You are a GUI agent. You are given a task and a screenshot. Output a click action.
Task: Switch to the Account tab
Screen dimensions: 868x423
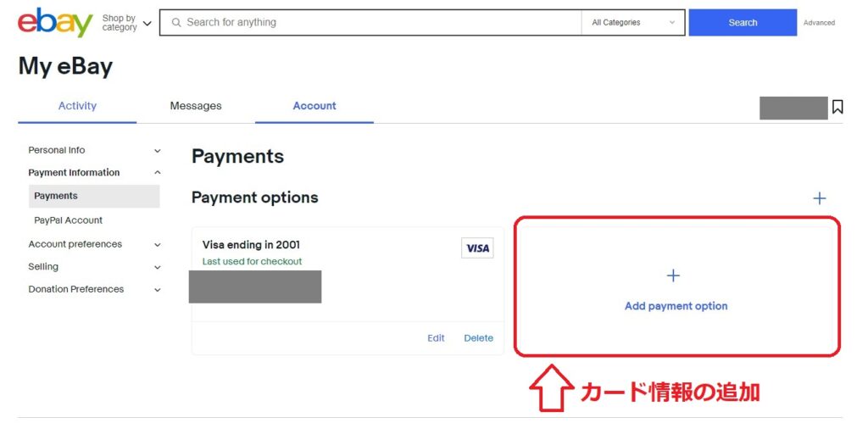(314, 106)
